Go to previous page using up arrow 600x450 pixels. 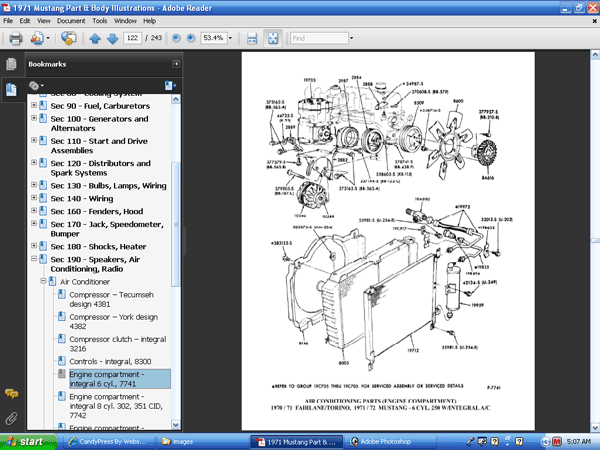tap(95, 38)
